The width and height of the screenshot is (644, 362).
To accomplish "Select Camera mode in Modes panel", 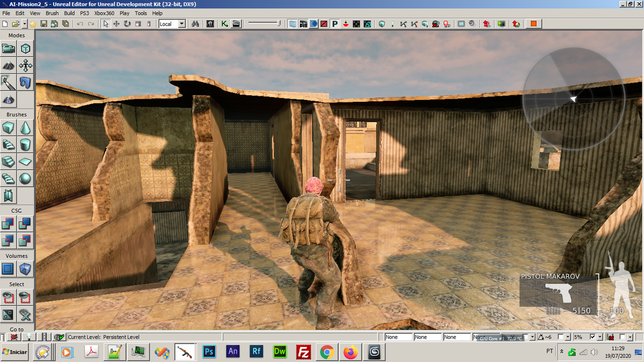I will [8, 48].
